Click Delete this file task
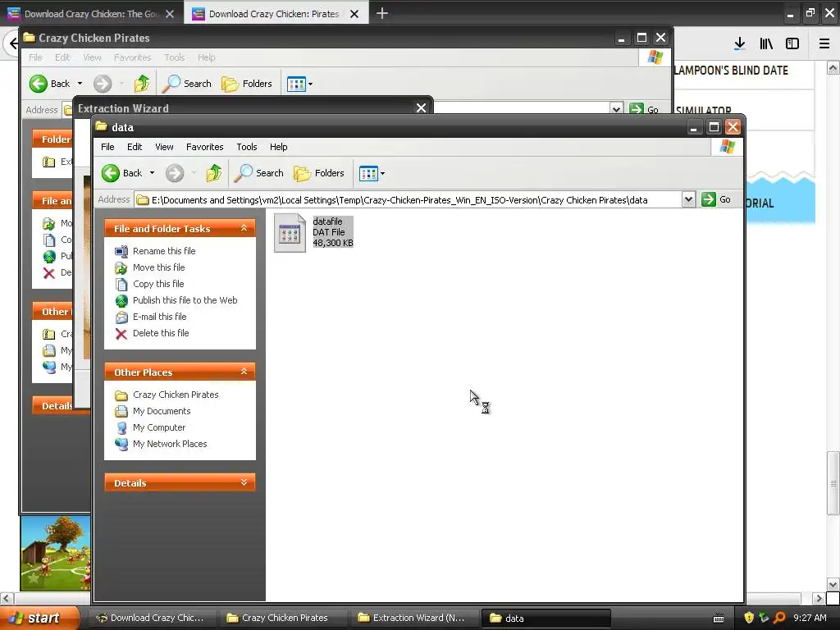This screenshot has width=840, height=630. click(161, 333)
